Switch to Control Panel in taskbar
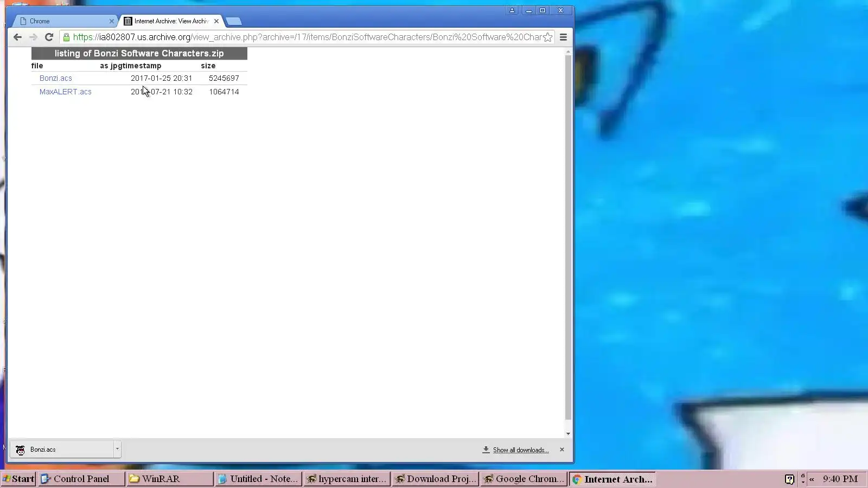This screenshot has height=488, width=868. [x=81, y=479]
